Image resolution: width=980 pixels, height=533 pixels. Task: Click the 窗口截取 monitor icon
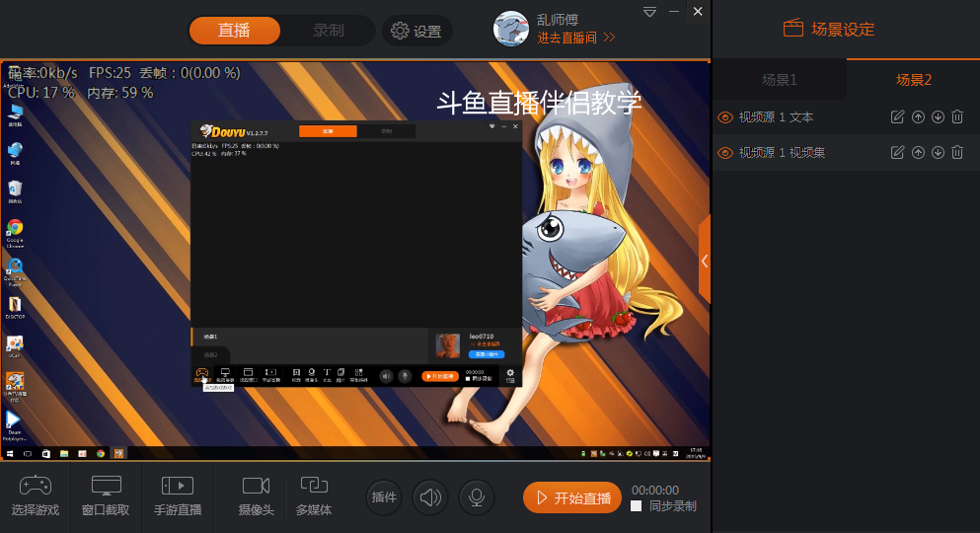pyautogui.click(x=106, y=486)
